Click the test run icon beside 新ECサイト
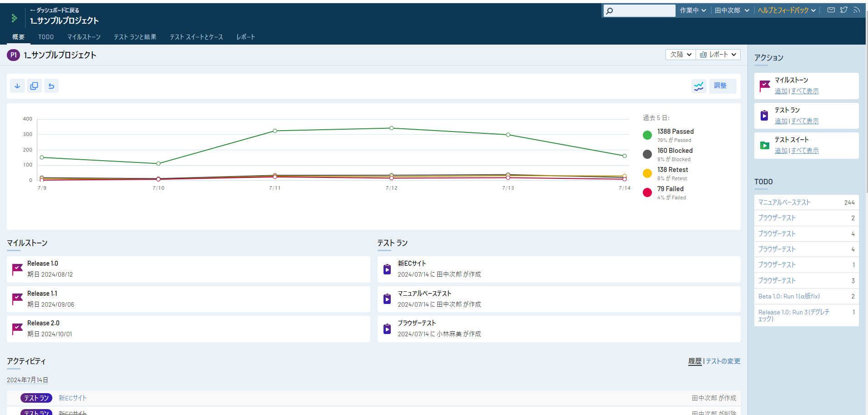 [387, 269]
